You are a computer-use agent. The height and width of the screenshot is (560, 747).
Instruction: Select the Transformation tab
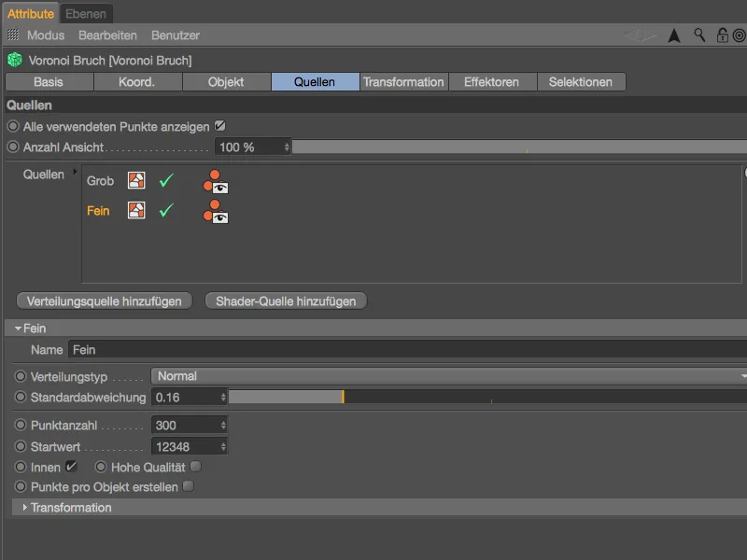[x=403, y=82]
